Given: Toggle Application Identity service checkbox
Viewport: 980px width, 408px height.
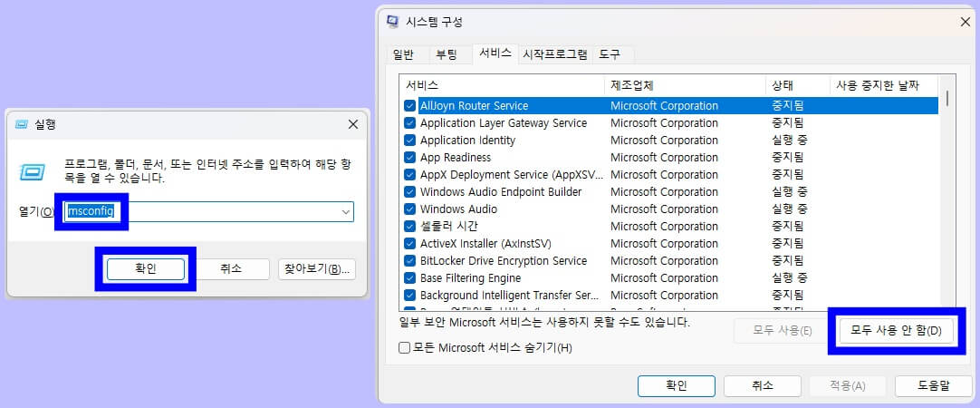Looking at the screenshot, I should click(410, 141).
